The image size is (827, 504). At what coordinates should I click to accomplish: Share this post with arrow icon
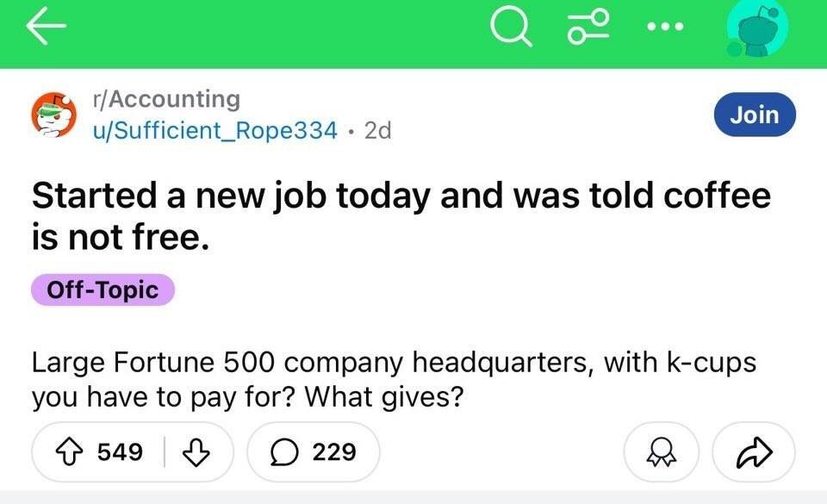click(x=752, y=451)
